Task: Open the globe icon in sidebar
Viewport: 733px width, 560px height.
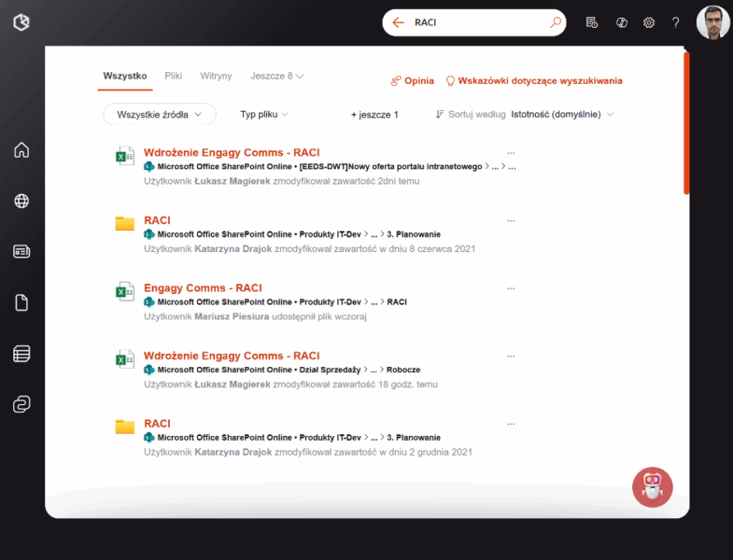Action: point(21,201)
